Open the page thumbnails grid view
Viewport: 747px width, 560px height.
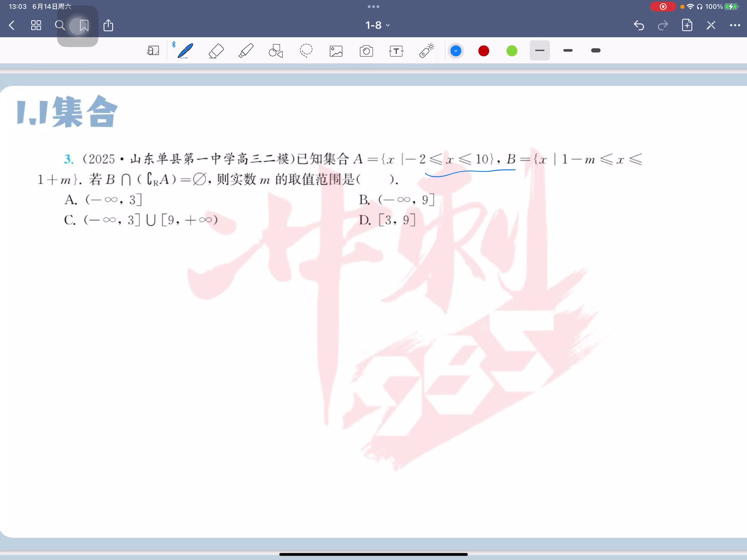pos(36,26)
